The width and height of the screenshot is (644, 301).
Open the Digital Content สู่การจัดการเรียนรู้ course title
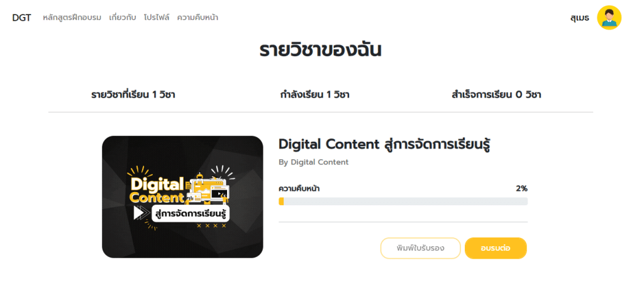pos(385,145)
